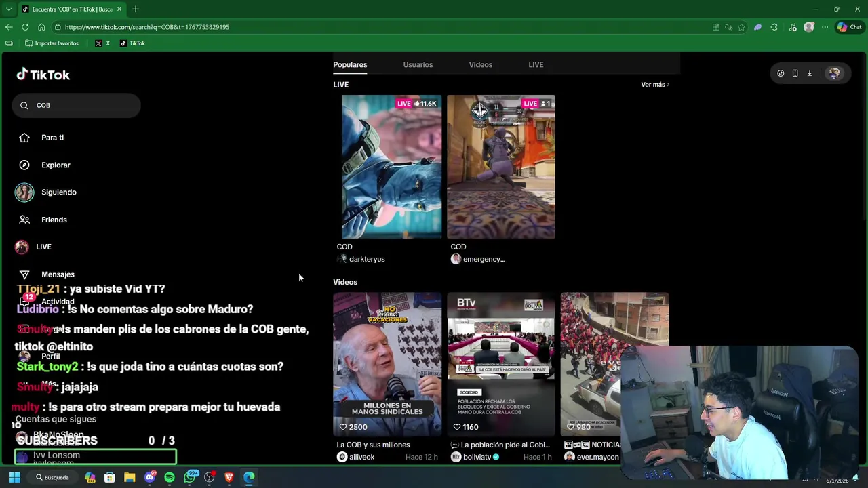Add page to favorites star icon
The image size is (868, 488).
click(x=741, y=27)
